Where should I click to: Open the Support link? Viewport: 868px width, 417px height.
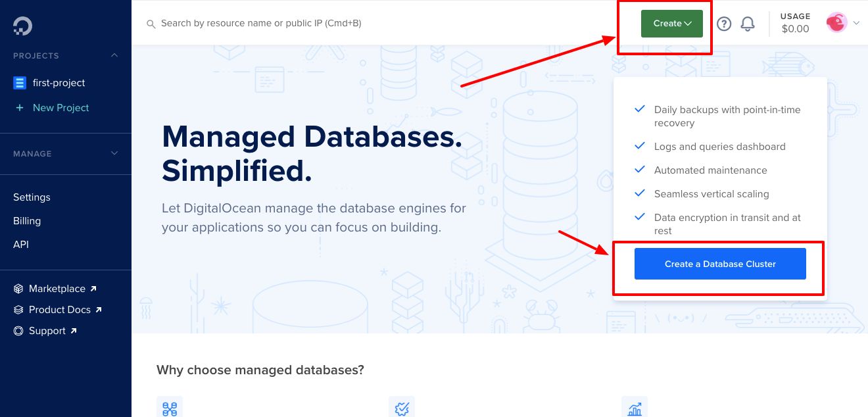[47, 331]
